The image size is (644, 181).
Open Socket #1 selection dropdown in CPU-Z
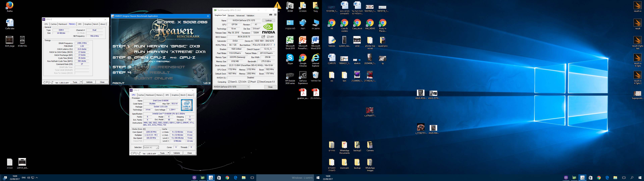coord(151,147)
